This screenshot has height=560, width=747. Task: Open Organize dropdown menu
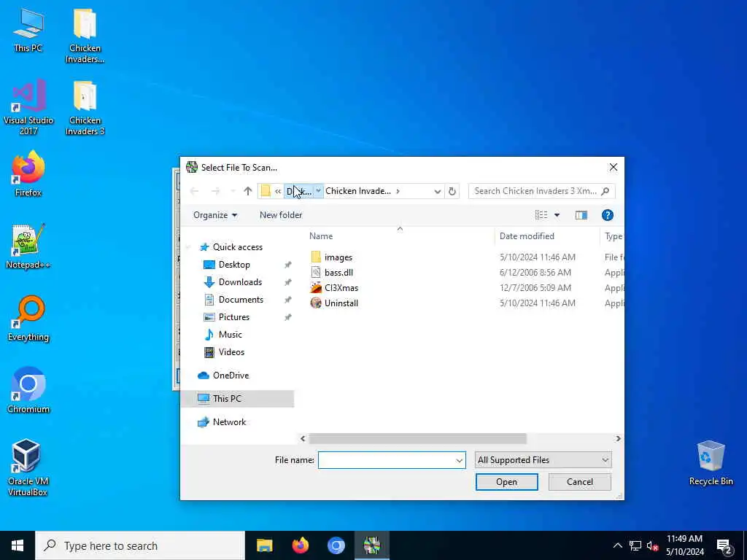[215, 215]
